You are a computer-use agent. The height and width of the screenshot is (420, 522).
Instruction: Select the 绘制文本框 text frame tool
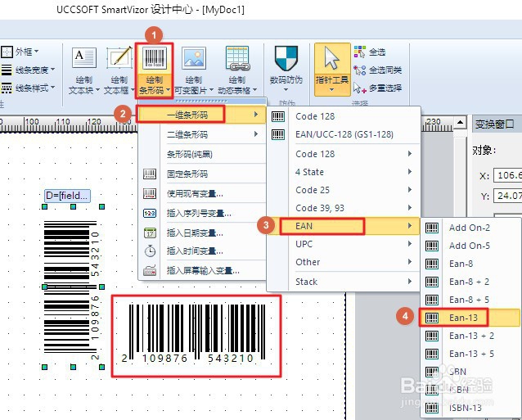[119, 70]
